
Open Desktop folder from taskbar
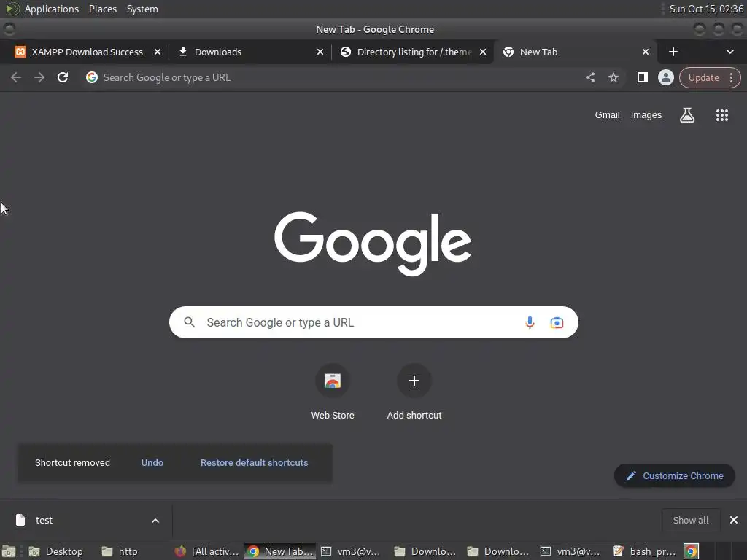[x=56, y=551]
